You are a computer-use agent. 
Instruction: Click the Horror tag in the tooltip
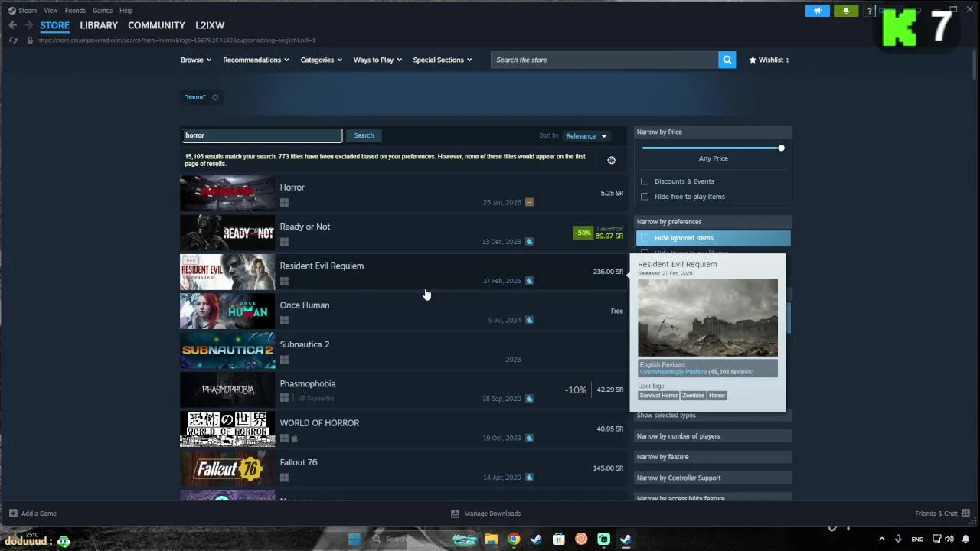[717, 396]
